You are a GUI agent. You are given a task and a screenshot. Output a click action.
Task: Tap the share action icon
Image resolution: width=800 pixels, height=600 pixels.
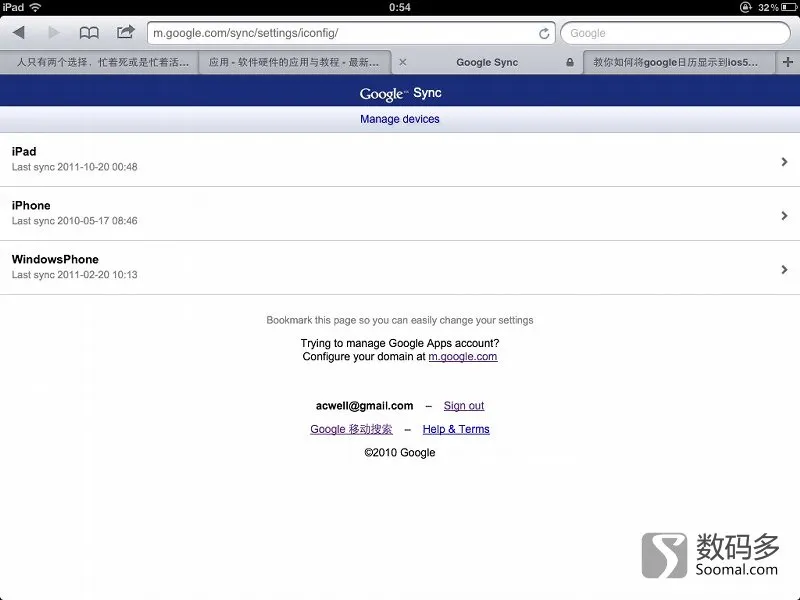coord(126,32)
